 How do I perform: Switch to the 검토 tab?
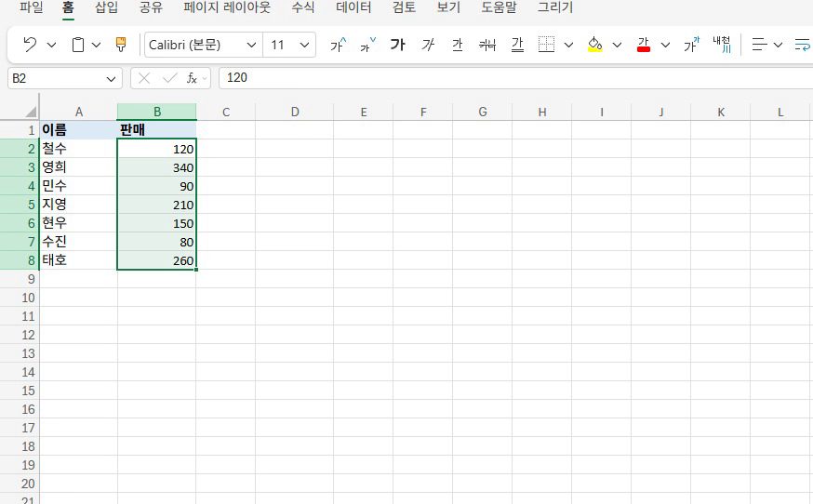point(404,7)
